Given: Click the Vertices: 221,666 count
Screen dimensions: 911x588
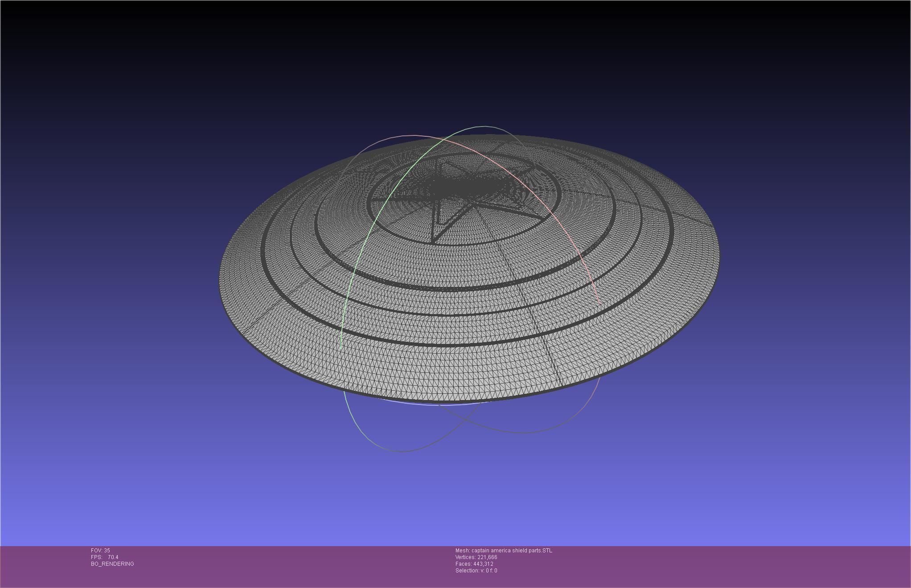Looking at the screenshot, I should point(476,557).
